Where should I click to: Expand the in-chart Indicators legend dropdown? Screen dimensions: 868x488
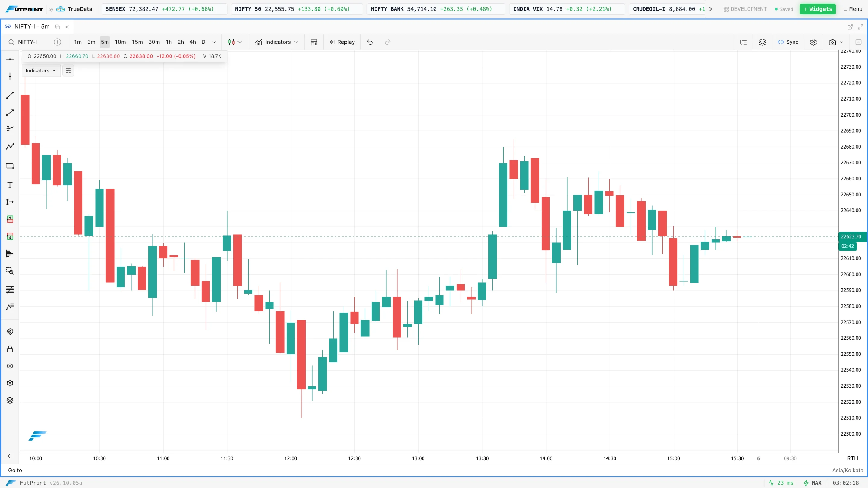(x=41, y=70)
